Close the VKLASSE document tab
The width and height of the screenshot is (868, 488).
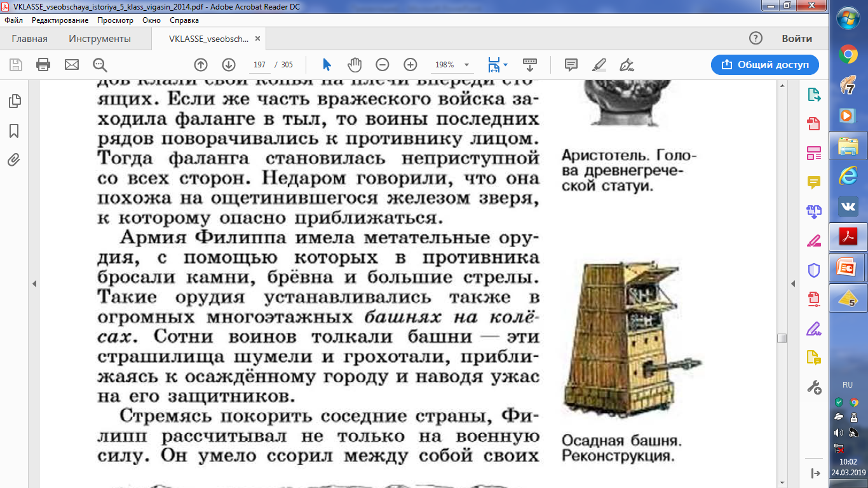click(x=257, y=39)
